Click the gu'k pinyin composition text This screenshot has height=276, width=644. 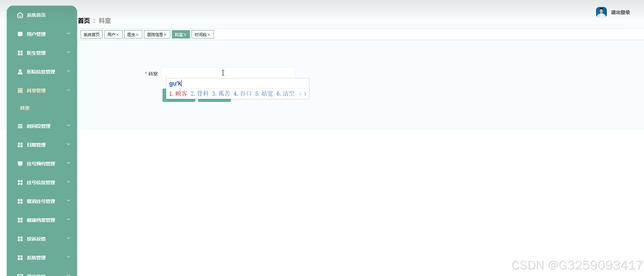(x=175, y=83)
